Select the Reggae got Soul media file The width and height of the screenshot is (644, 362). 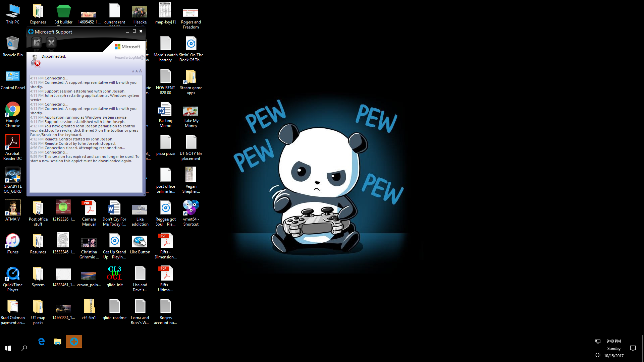(x=165, y=213)
